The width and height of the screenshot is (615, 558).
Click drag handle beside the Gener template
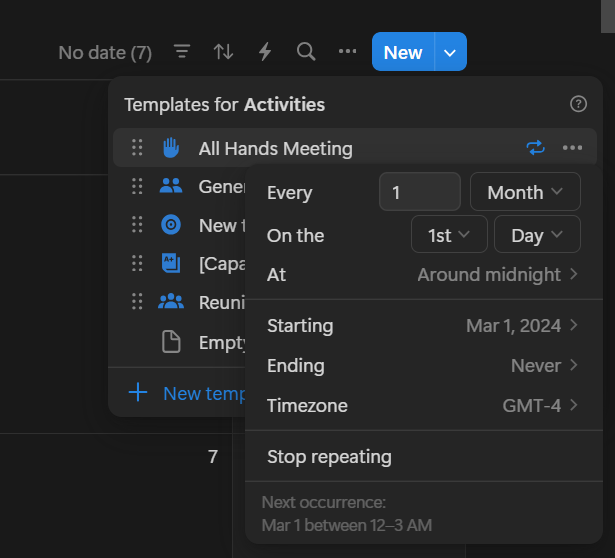137,186
